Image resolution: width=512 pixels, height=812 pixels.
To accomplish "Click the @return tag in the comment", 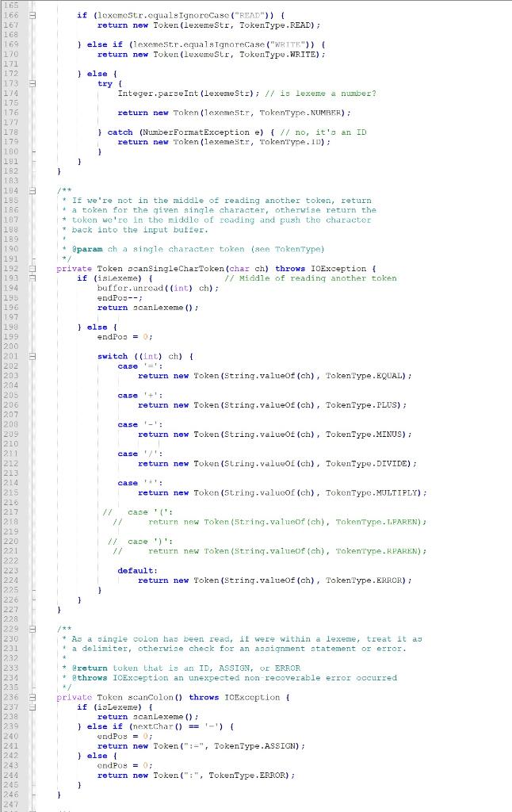I will point(90,668).
